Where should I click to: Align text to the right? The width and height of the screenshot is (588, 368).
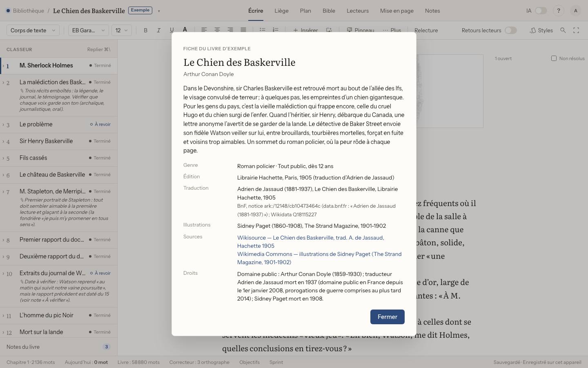(x=230, y=30)
